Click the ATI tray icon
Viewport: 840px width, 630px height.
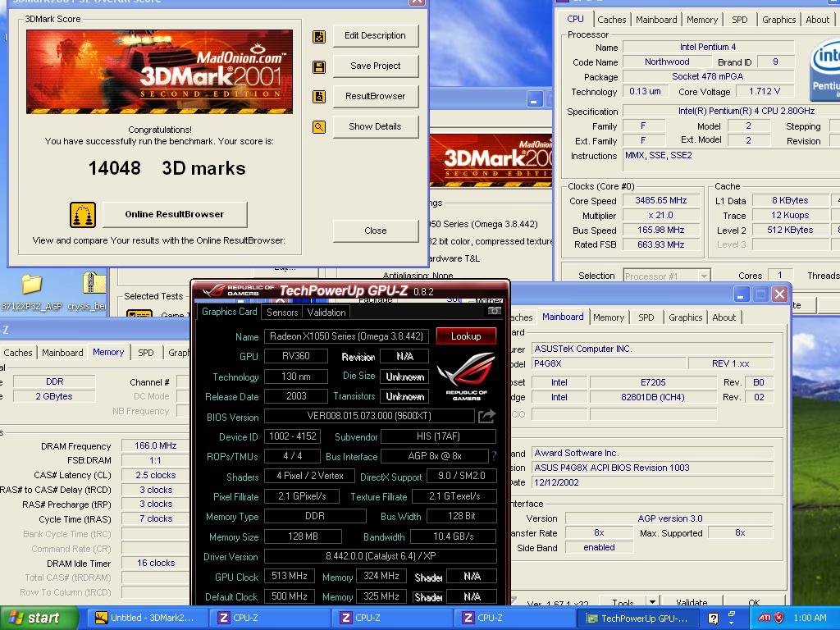coord(763,618)
